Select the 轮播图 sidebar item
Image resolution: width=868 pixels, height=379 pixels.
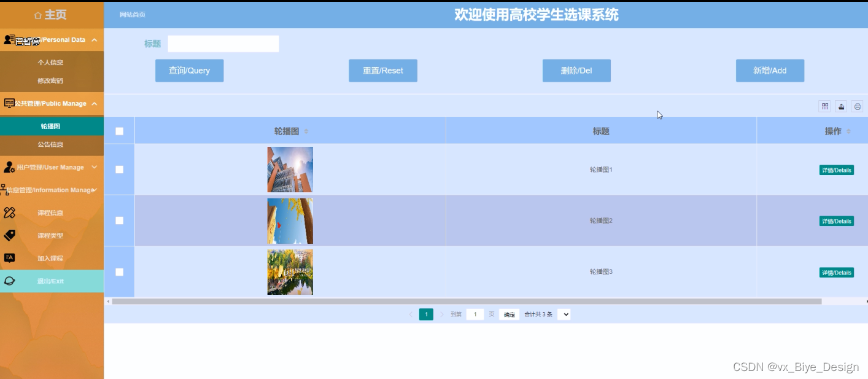[x=52, y=126]
